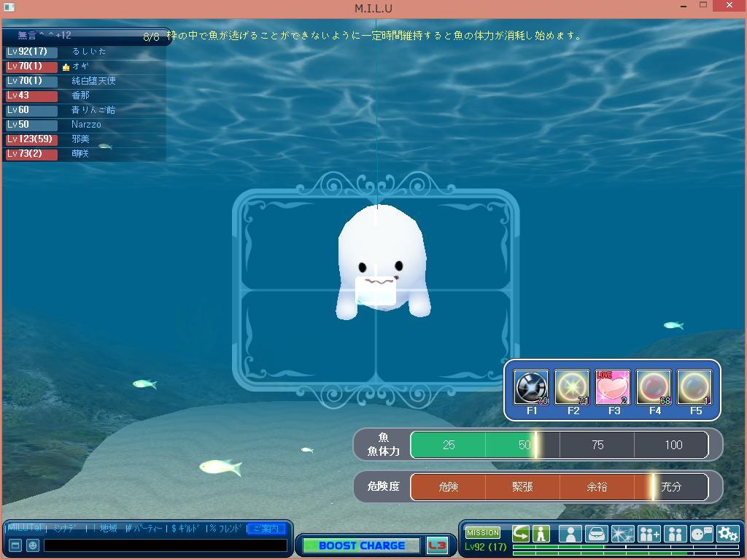Click the green return arrow icon
The image size is (747, 560).
click(521, 534)
